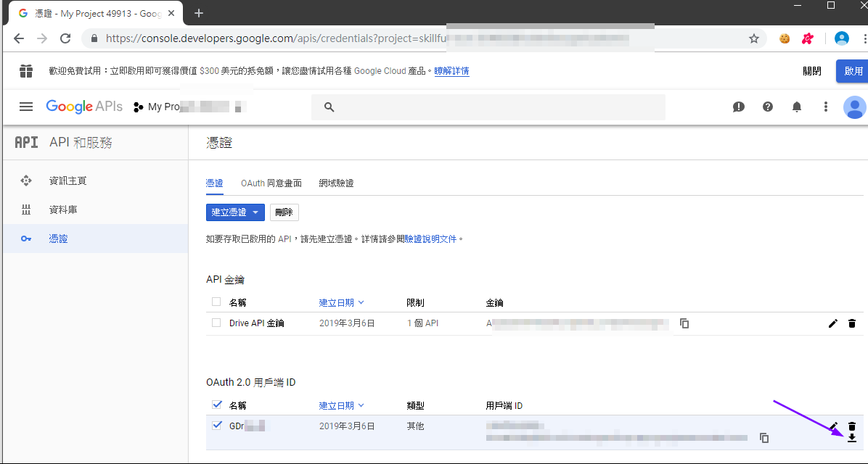Sort API keys by 建立日期
868x464 pixels.
click(342, 302)
